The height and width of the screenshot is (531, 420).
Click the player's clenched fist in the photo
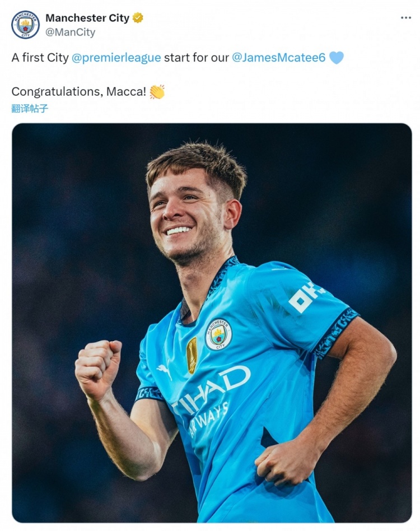(x=98, y=369)
